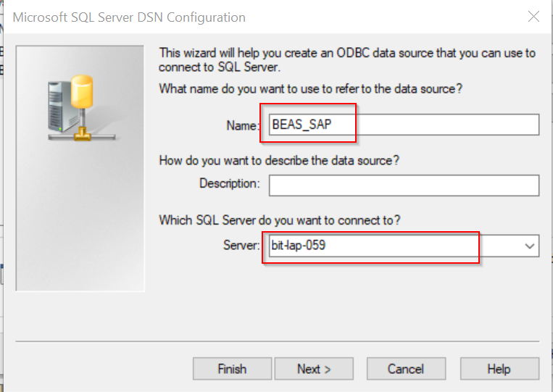Open the Server dropdown arrow
This screenshot has width=553, height=392.
coord(529,246)
